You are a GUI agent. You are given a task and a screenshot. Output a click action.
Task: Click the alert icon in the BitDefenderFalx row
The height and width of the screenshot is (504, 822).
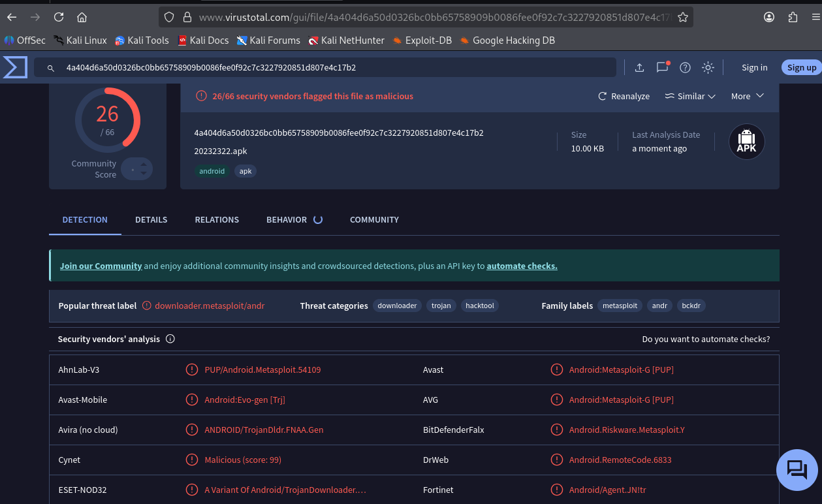click(557, 430)
